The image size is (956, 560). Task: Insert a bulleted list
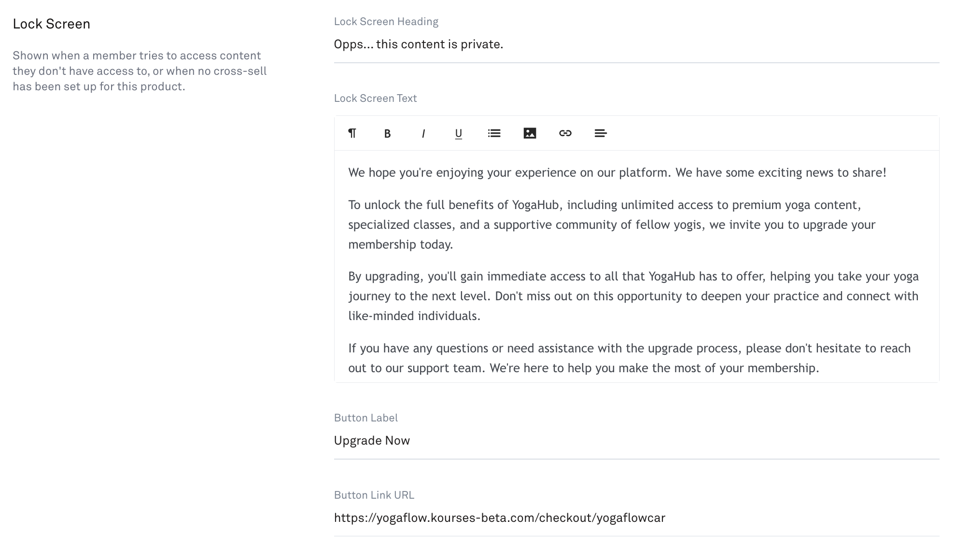pyautogui.click(x=494, y=133)
